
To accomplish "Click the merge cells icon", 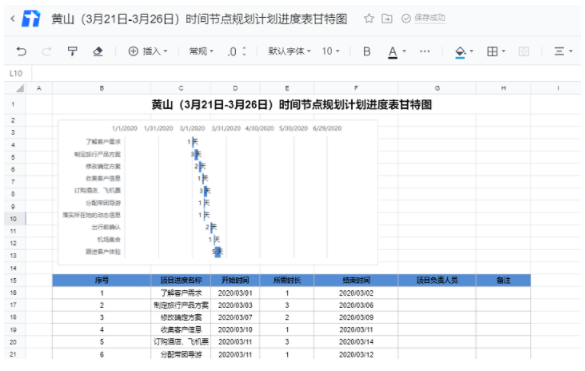I will (523, 51).
